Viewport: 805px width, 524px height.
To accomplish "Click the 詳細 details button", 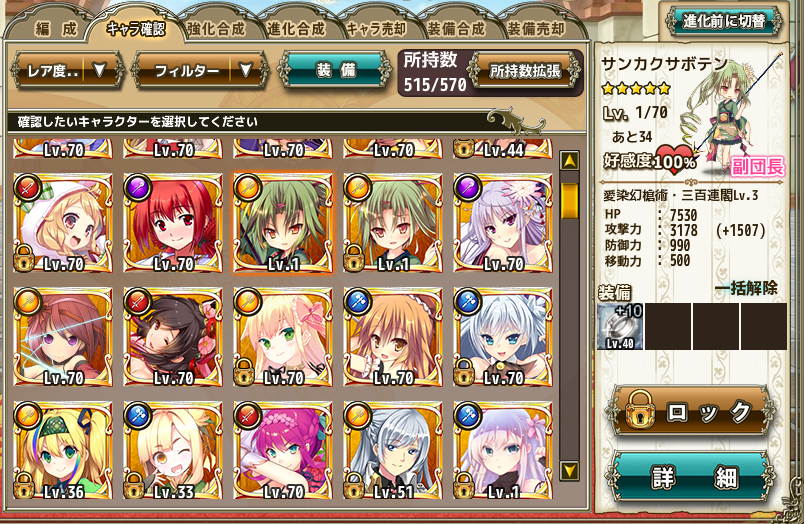I will (691, 477).
